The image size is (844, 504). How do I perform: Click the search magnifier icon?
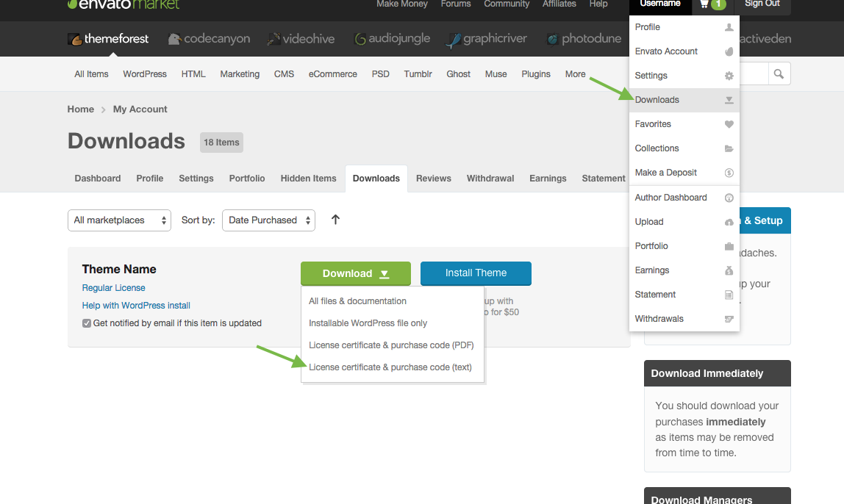tap(779, 73)
